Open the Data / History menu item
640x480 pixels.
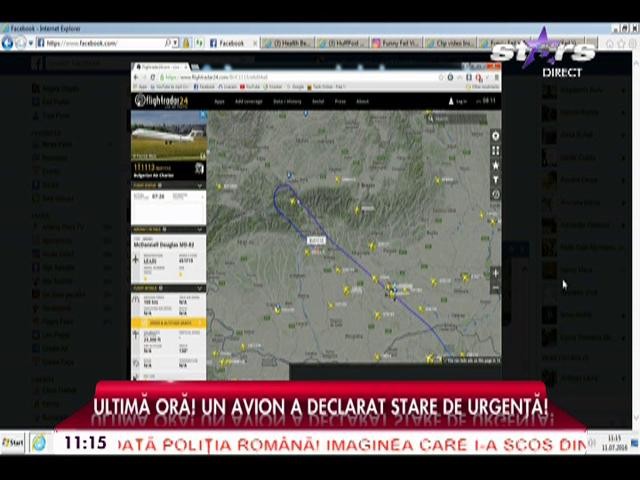click(287, 102)
